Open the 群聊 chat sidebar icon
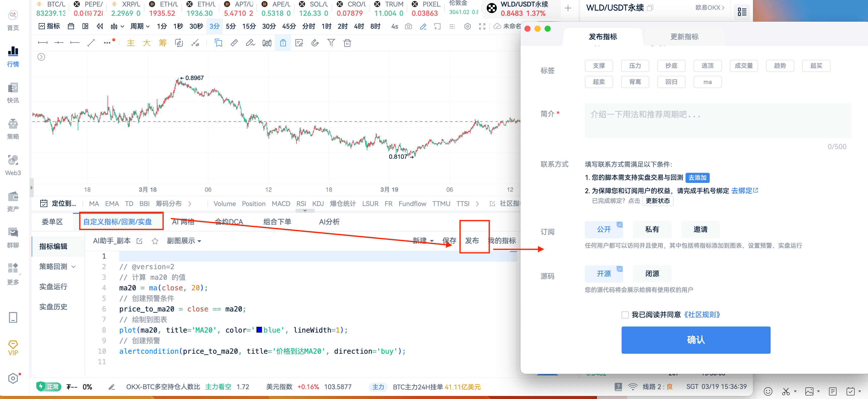The image size is (868, 399). point(13,238)
